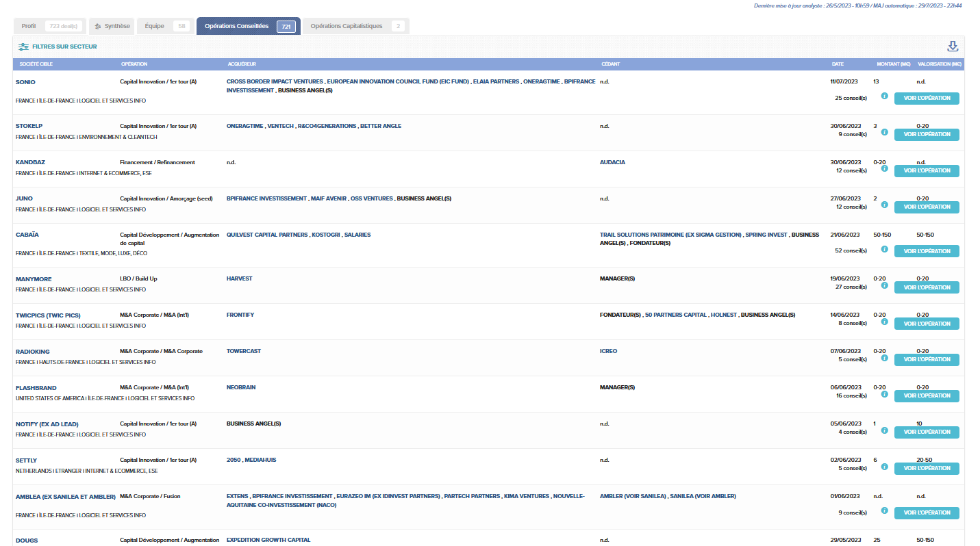
Task: Click Voir l'opération for JUNO
Action: pyautogui.click(x=927, y=207)
